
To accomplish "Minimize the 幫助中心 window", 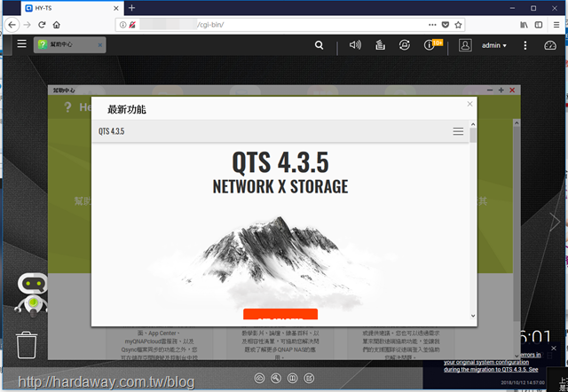I will point(490,90).
